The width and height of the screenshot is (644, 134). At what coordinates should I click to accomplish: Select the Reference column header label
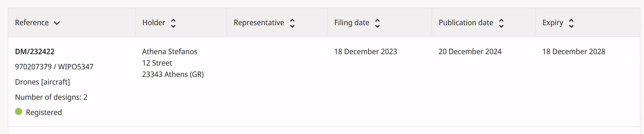pyautogui.click(x=32, y=23)
